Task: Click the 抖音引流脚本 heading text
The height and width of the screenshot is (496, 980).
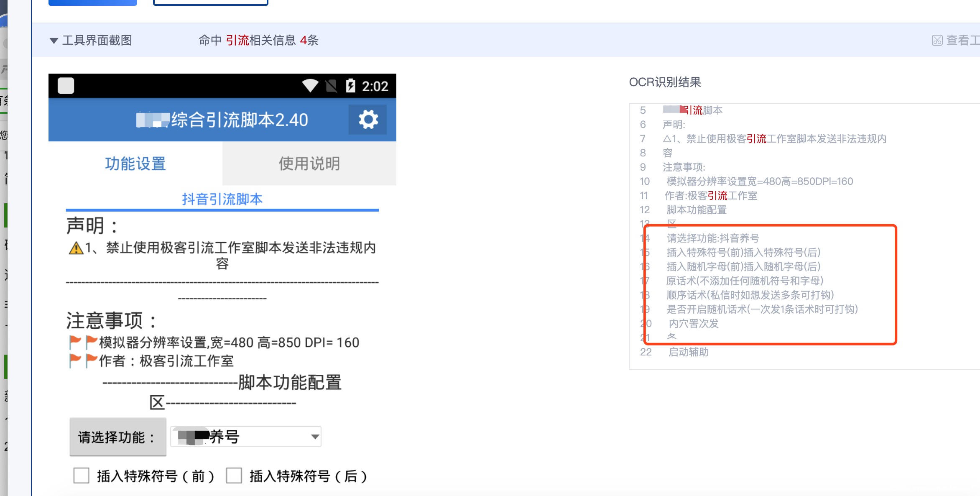Action: 222,199
